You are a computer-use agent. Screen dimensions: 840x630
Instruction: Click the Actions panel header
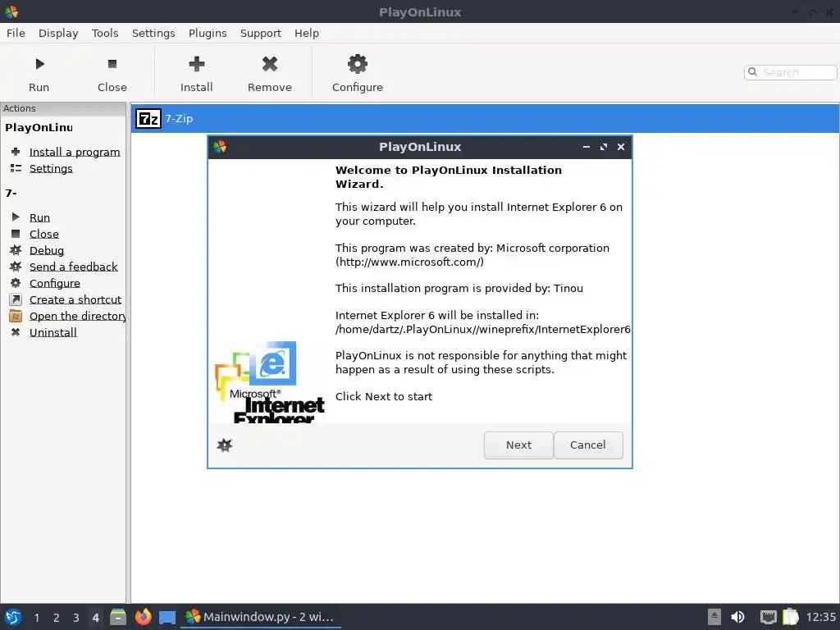(x=63, y=108)
